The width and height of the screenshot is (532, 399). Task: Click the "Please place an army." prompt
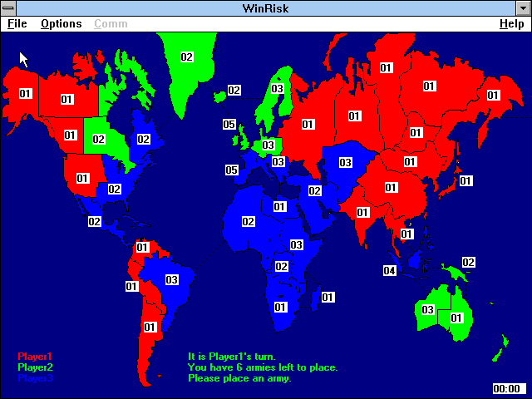tap(239, 378)
